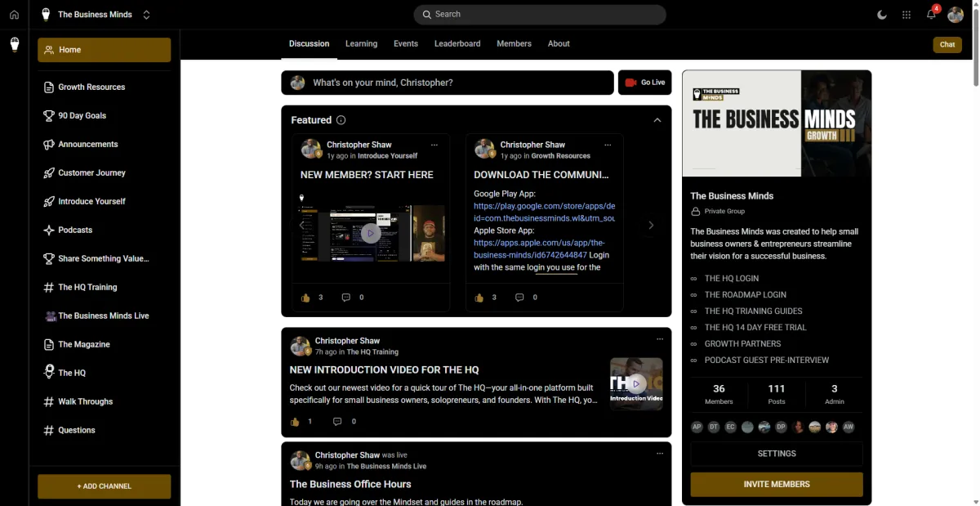Switch to the Events tab
980x506 pixels.
point(406,43)
